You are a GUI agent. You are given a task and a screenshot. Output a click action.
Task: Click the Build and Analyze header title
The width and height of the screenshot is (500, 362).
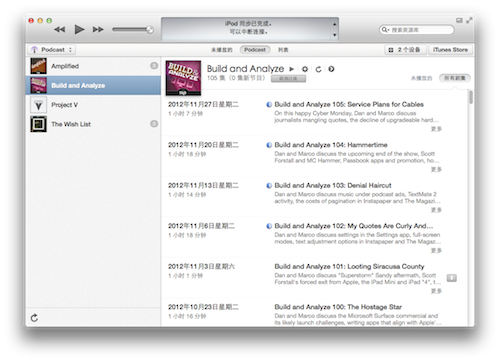[x=245, y=69]
